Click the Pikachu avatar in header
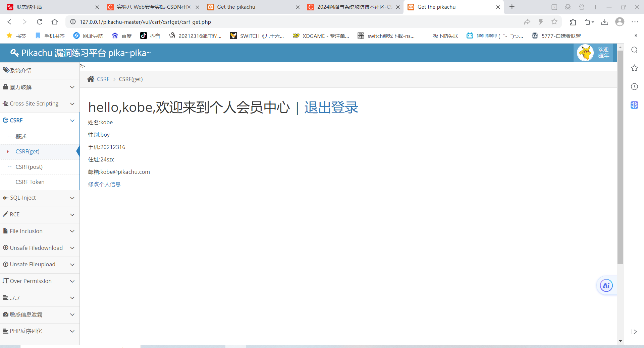644x348 pixels. 585,53
